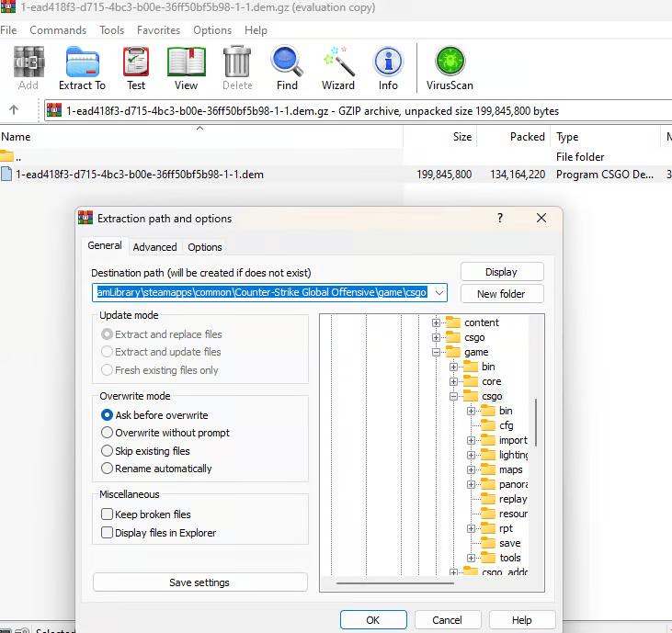Open the Commands menu

point(58,30)
